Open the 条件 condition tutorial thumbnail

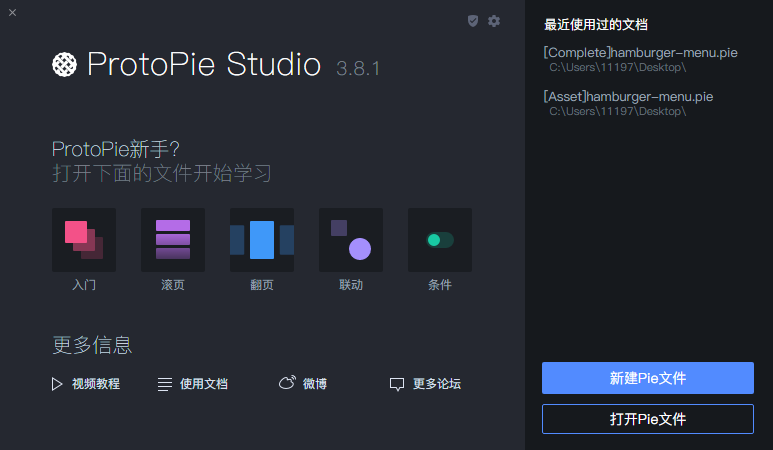(x=440, y=240)
